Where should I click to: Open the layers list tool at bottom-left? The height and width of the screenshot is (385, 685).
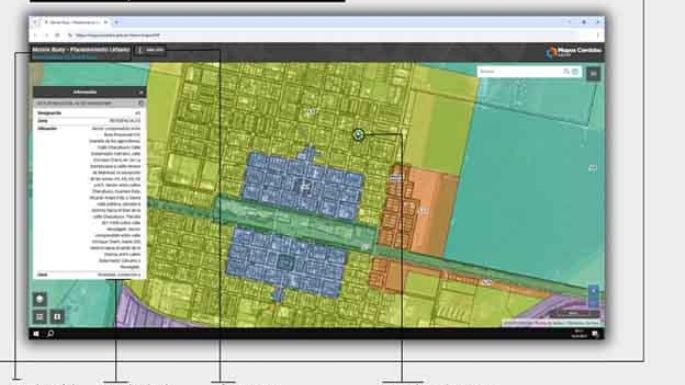click(40, 317)
